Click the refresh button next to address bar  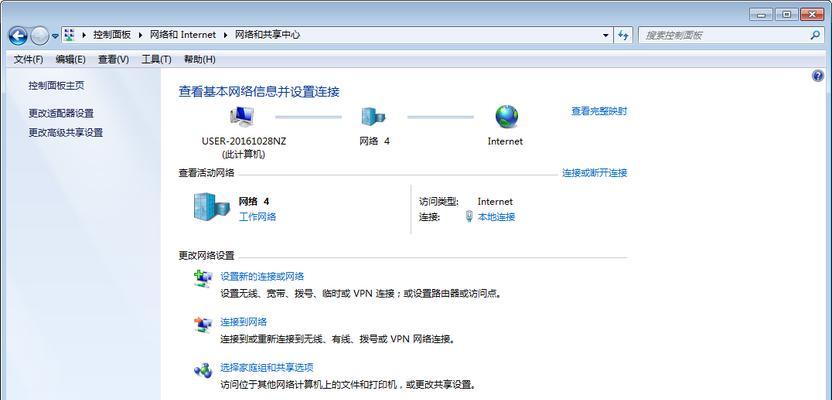pyautogui.click(x=623, y=36)
